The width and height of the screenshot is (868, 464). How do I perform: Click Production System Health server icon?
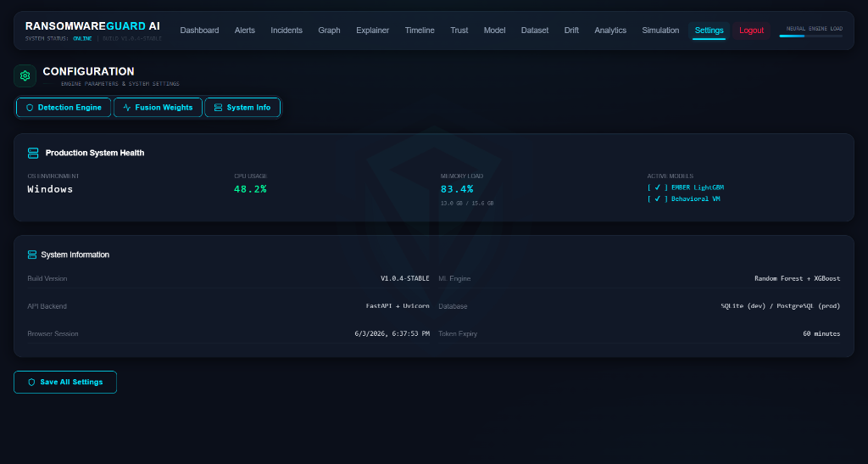(x=33, y=153)
